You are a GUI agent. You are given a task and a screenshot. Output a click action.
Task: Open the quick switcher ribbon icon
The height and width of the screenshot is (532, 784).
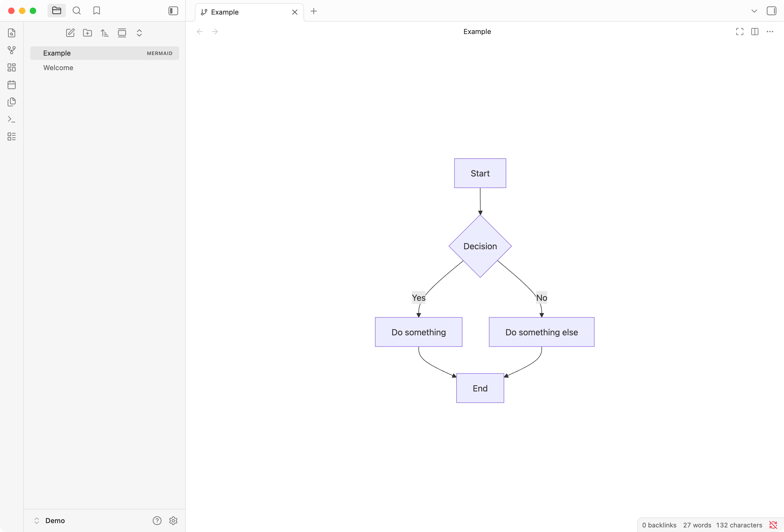coord(11,33)
